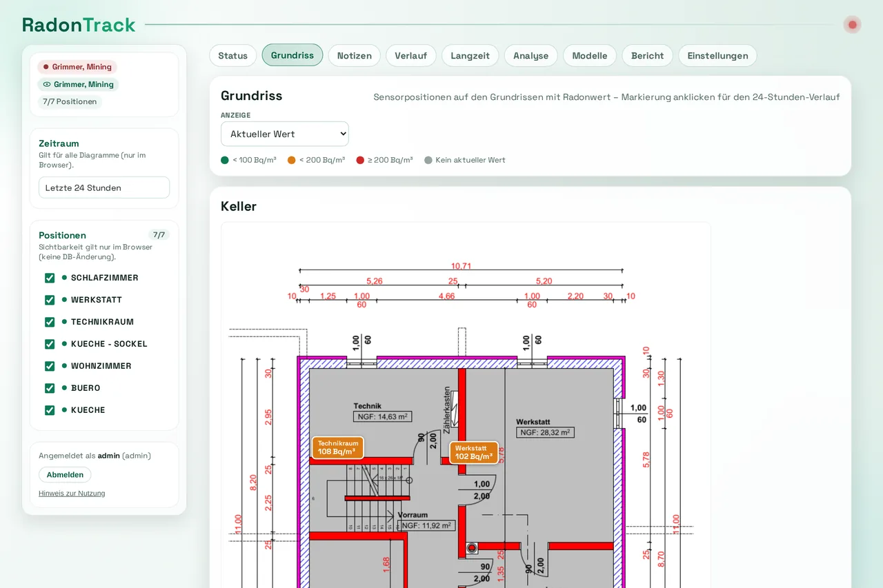Viewport: 883px width, 588px height.
Task: Click the green < 100 Bq/m³ legend dot
Action: click(225, 160)
